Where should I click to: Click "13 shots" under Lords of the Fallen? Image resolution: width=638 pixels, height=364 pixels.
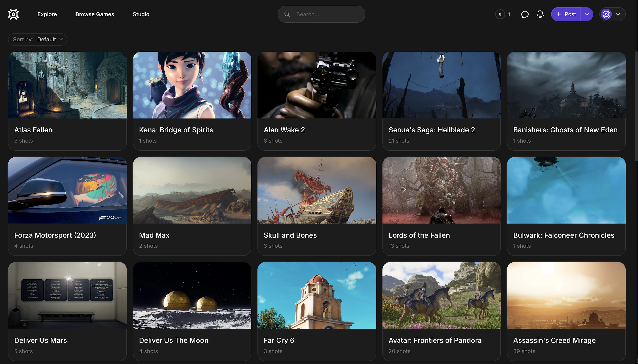click(x=399, y=246)
